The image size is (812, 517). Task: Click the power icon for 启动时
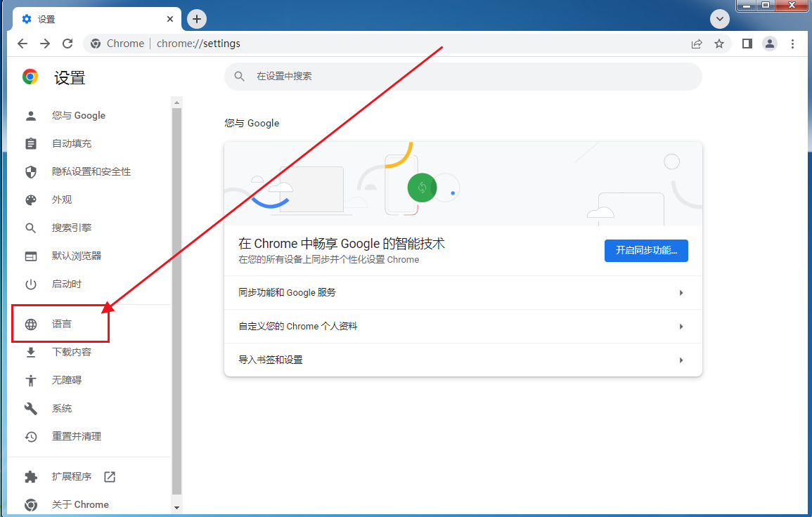[x=31, y=284]
